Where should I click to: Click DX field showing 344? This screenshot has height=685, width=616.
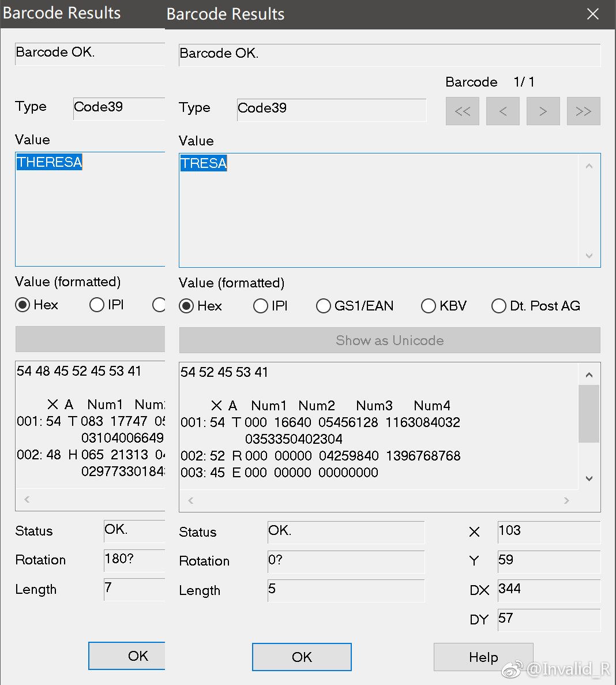point(549,590)
